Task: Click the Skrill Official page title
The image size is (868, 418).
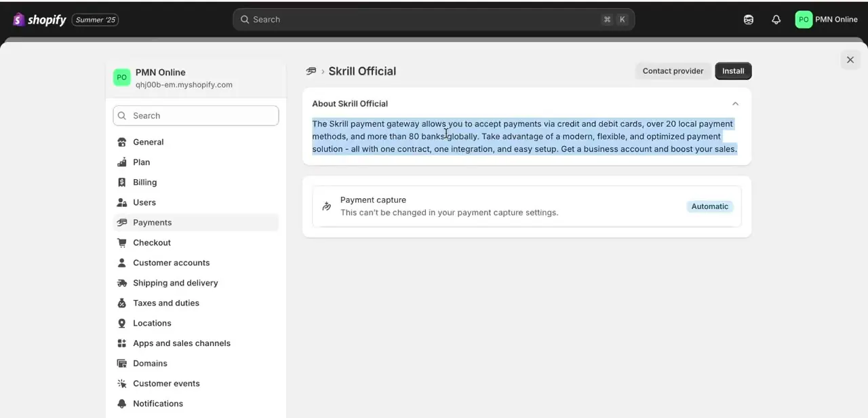Action: (362, 71)
